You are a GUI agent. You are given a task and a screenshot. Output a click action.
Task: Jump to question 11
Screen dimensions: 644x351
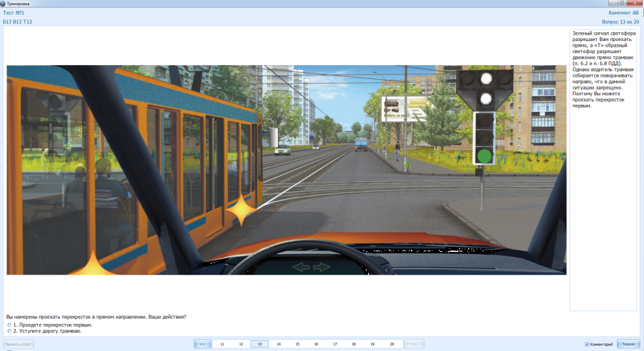point(222,344)
